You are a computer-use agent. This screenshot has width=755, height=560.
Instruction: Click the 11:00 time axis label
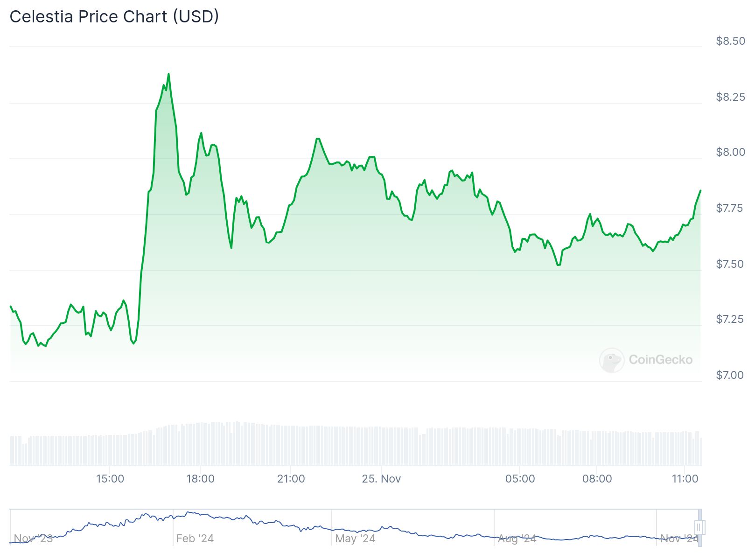click(x=685, y=479)
